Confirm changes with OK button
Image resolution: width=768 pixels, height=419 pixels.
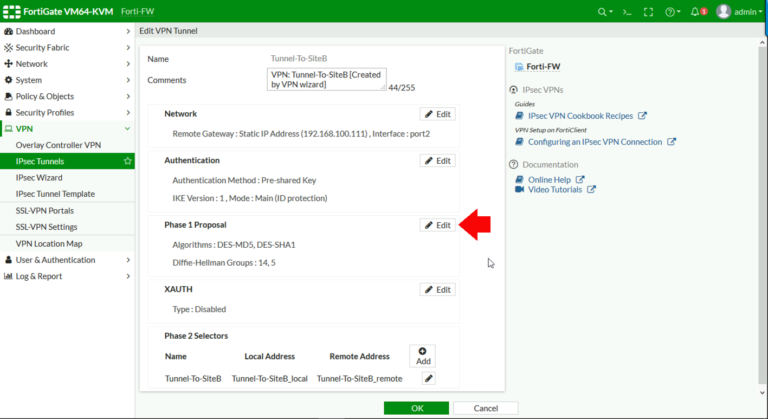coord(416,408)
